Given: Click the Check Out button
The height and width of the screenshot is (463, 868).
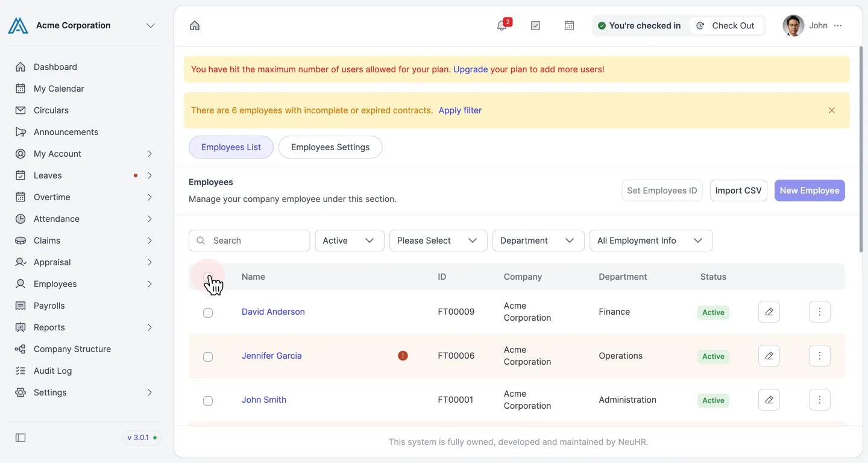Looking at the screenshot, I should tap(726, 25).
